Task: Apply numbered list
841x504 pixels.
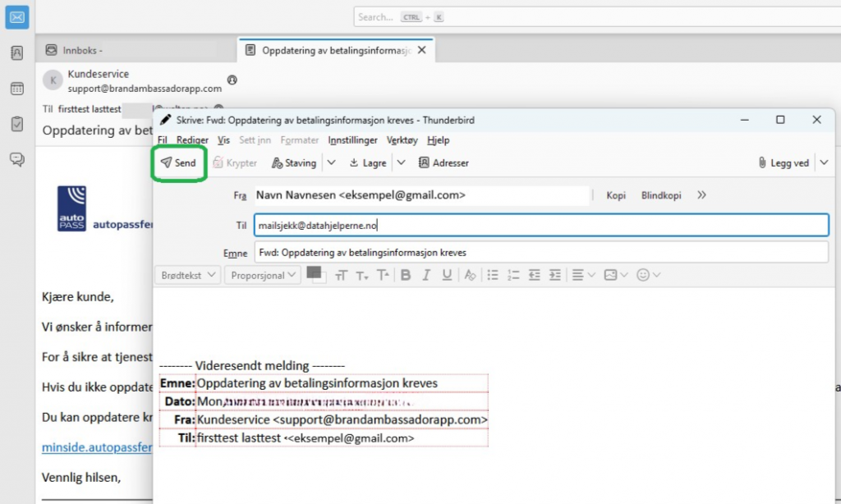Action: point(513,275)
